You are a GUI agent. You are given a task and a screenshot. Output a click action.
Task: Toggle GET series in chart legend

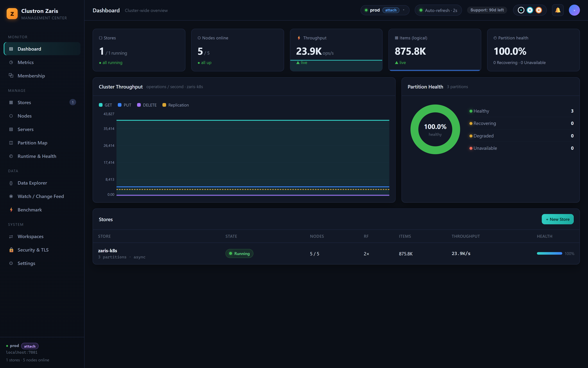[105, 105]
